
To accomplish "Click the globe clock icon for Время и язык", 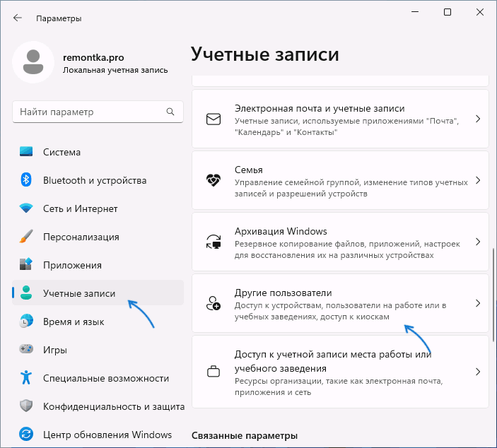I will [x=26, y=321].
